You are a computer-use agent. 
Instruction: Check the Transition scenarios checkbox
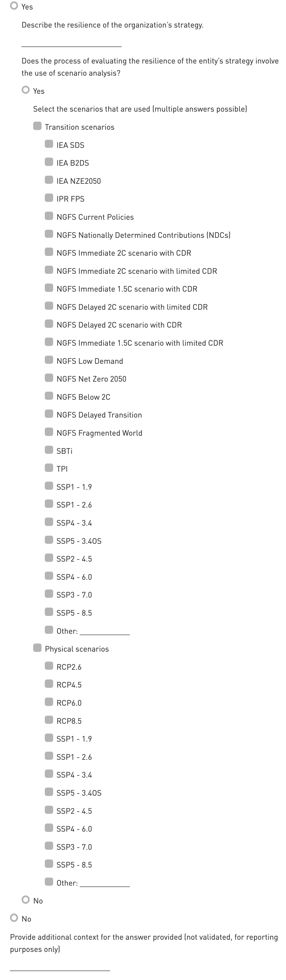pos(37,126)
